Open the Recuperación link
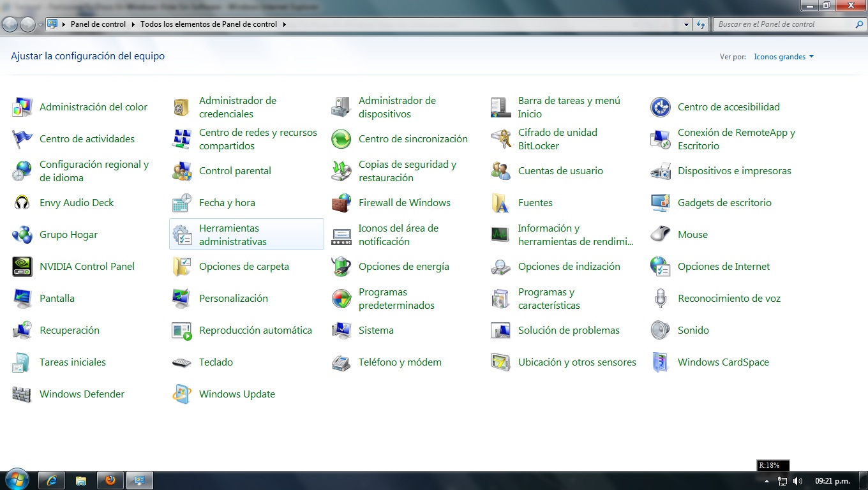This screenshot has width=868, height=490. pos(70,330)
